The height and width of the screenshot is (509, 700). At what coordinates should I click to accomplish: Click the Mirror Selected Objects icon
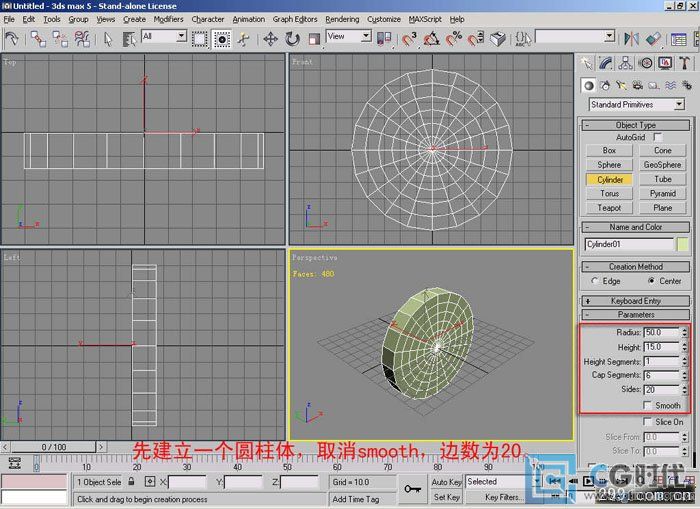coord(631,39)
